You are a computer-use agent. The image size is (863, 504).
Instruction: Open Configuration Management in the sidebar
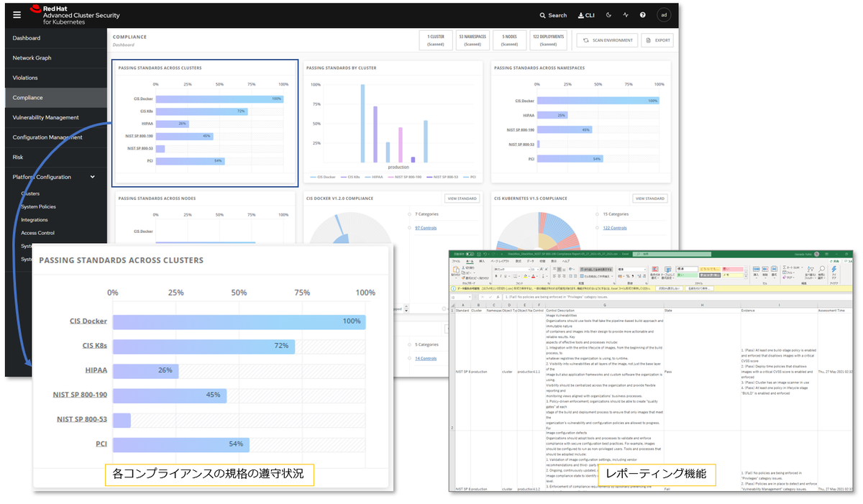47,137
